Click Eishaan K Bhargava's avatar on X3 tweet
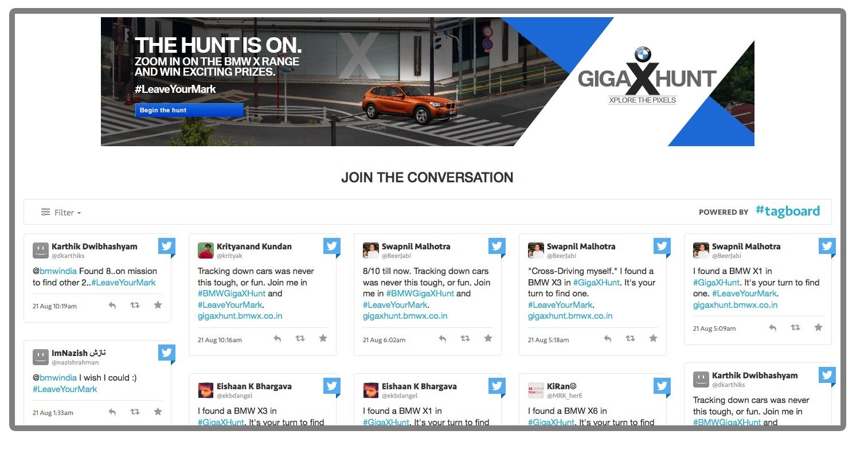This screenshot has height=450, width=868. (206, 390)
